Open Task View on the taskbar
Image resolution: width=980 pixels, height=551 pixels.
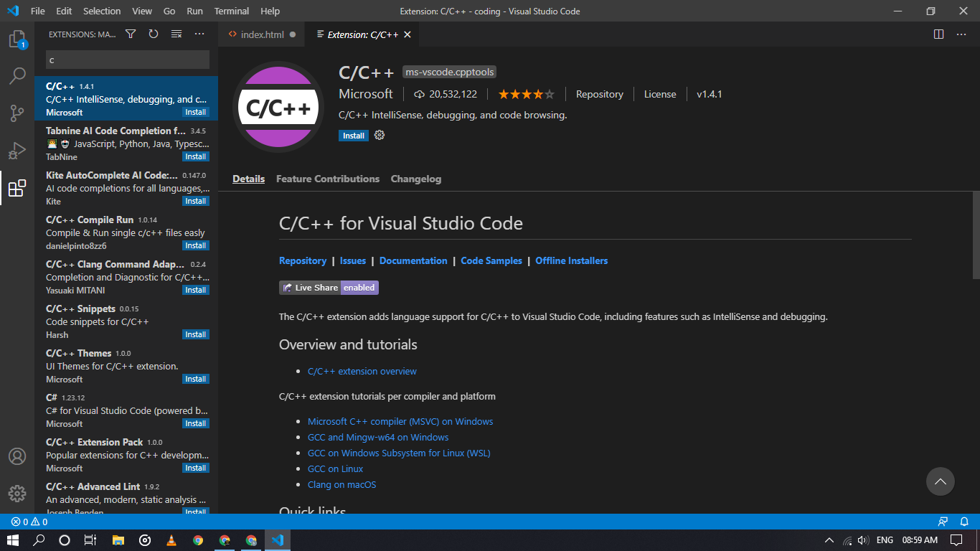(90, 540)
